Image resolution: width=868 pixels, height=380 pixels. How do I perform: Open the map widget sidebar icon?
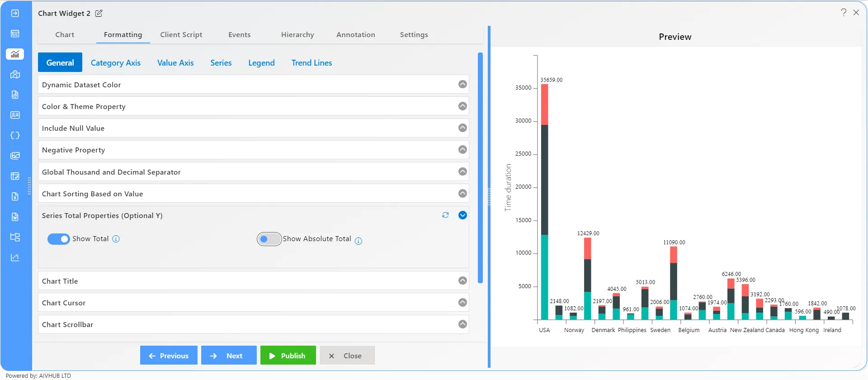15,74
